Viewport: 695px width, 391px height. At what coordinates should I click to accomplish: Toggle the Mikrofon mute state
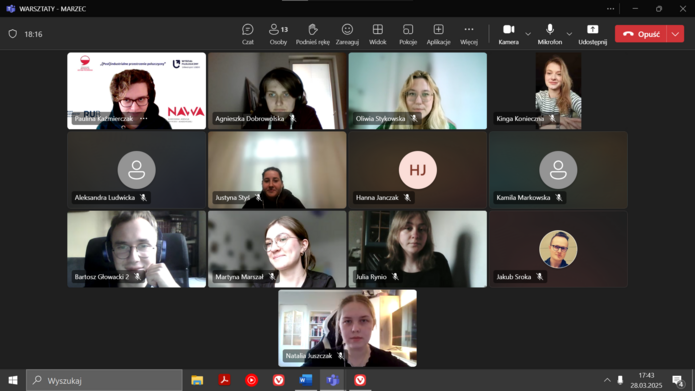point(550,34)
